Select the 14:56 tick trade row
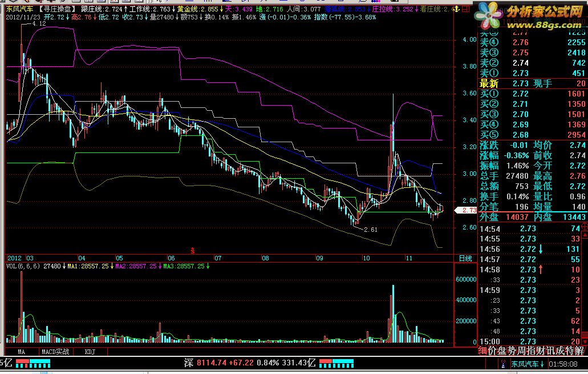This screenshot has width=588, height=374. pos(530,249)
